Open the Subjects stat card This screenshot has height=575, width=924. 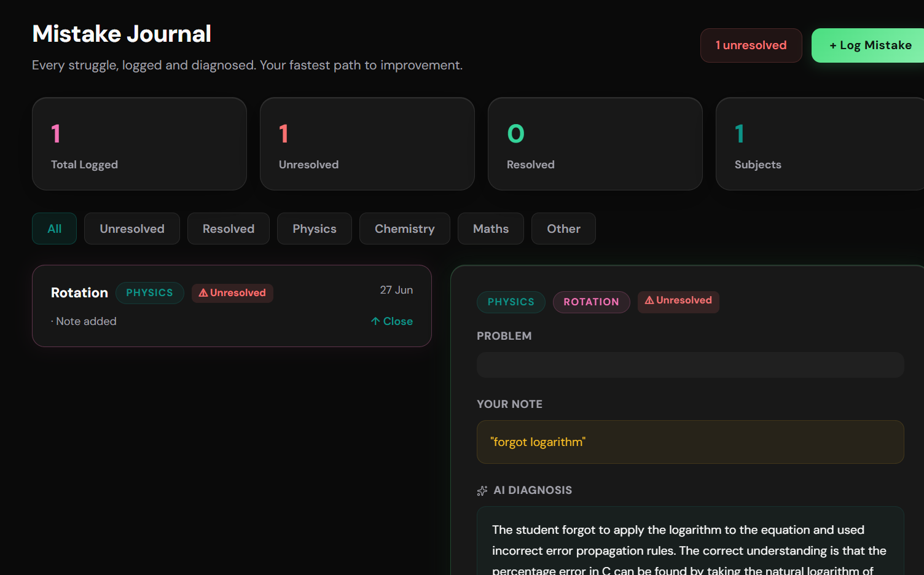(x=820, y=144)
